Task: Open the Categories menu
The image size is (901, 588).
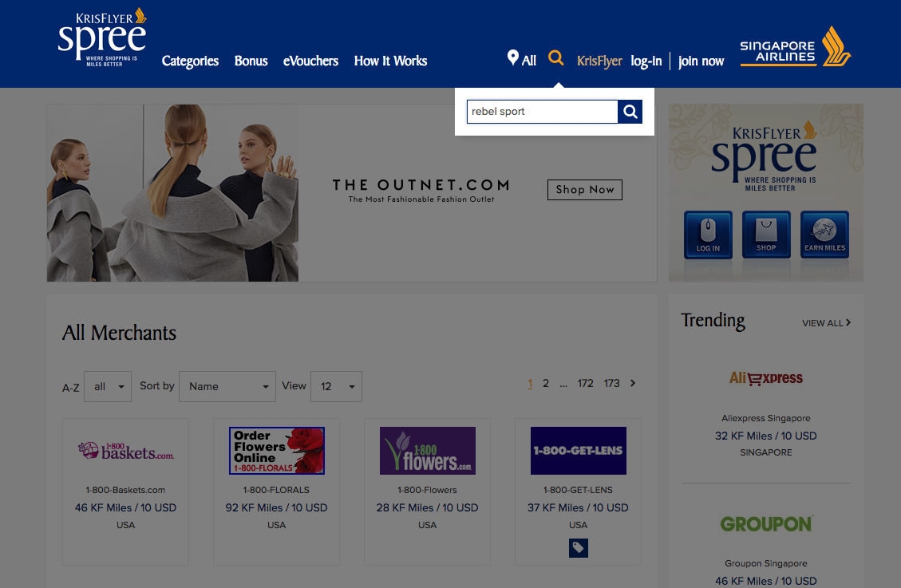Action: (x=190, y=61)
